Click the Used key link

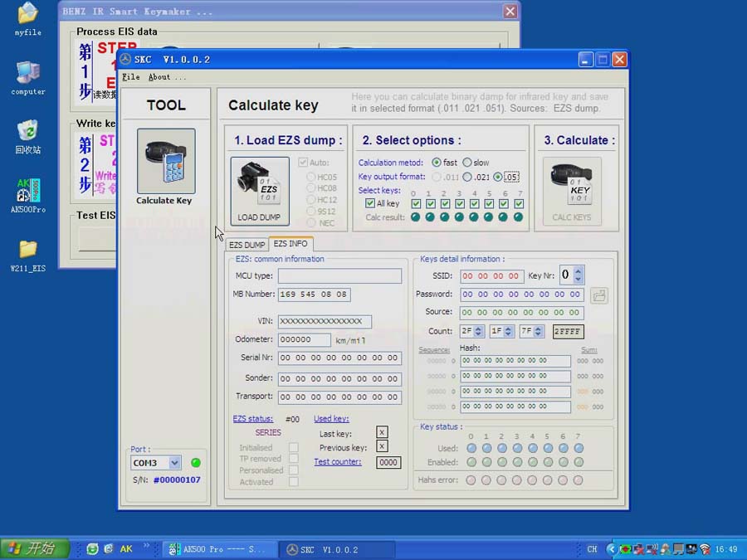click(x=331, y=419)
